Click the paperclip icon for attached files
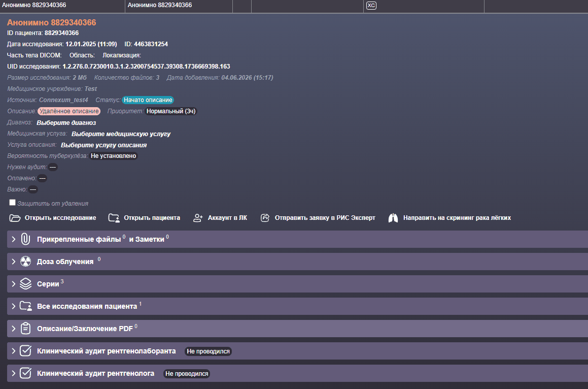 coord(25,239)
